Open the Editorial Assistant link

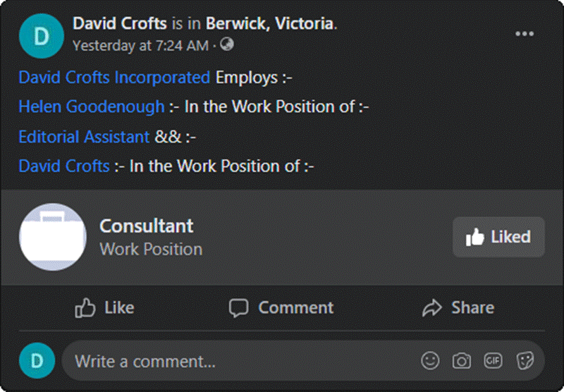(x=84, y=137)
